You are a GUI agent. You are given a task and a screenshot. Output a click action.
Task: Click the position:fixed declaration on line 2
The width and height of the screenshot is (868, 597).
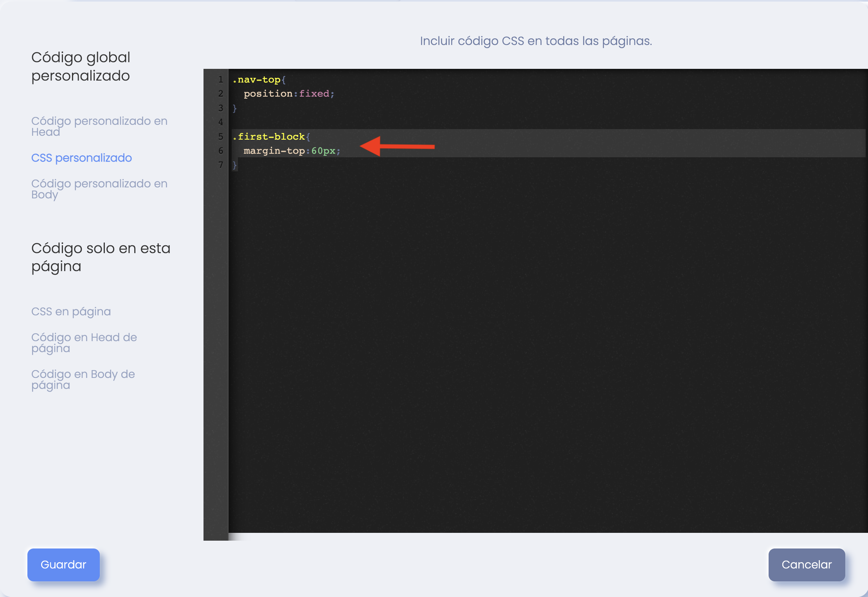[289, 94]
